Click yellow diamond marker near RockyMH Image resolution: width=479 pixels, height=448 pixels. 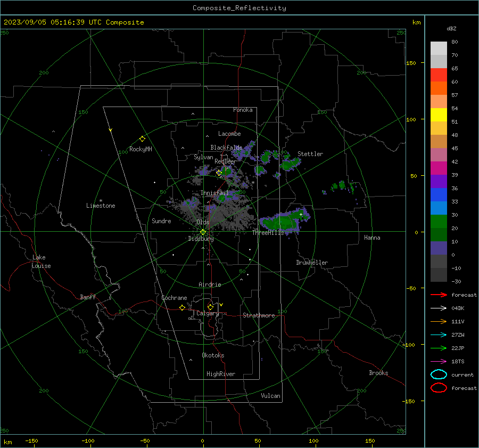pyautogui.click(x=142, y=139)
